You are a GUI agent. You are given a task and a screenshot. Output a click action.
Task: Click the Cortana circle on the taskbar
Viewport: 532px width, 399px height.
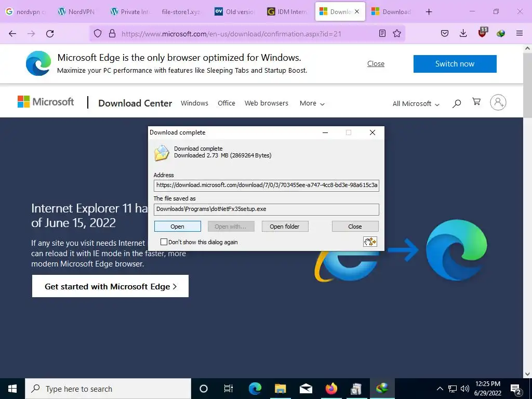[204, 389]
